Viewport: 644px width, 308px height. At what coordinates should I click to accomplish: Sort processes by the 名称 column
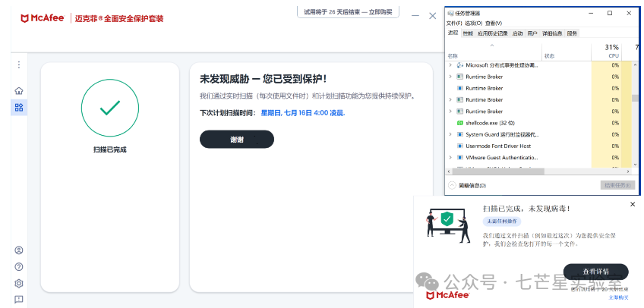[494, 52]
